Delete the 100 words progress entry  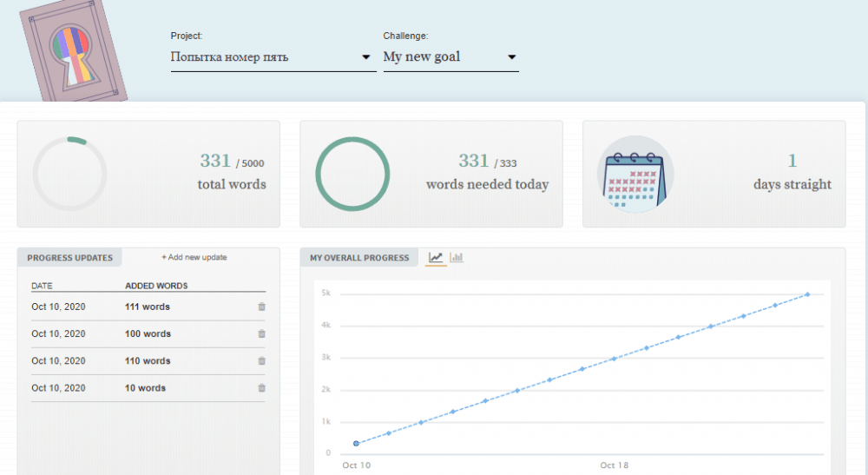click(262, 333)
